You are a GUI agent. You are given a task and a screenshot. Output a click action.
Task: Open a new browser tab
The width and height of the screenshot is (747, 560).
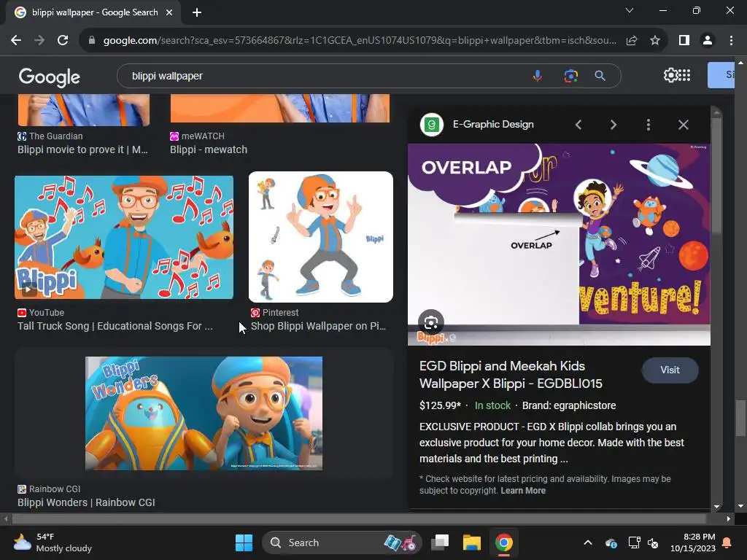[x=197, y=12]
